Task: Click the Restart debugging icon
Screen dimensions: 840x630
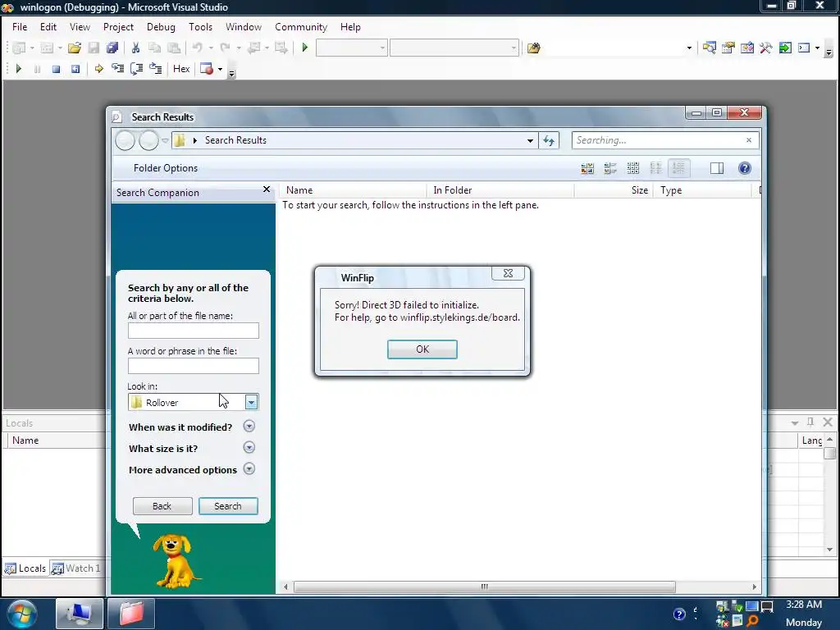Action: (75, 69)
